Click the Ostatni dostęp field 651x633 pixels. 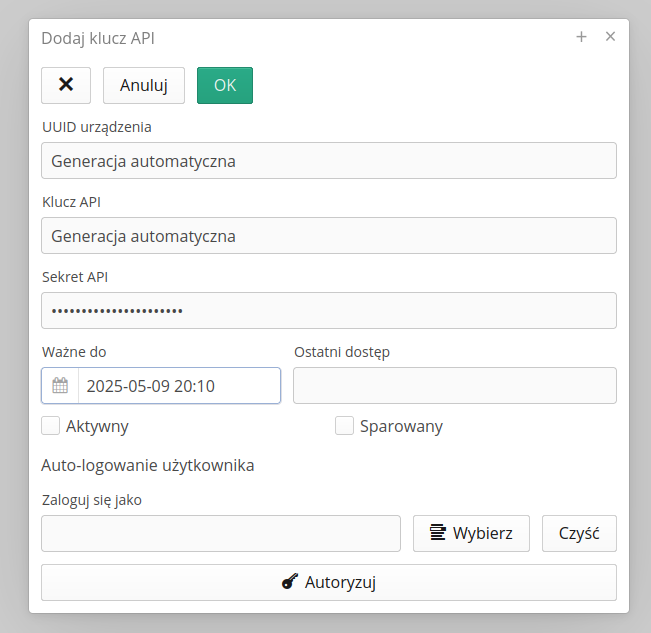[454, 386]
